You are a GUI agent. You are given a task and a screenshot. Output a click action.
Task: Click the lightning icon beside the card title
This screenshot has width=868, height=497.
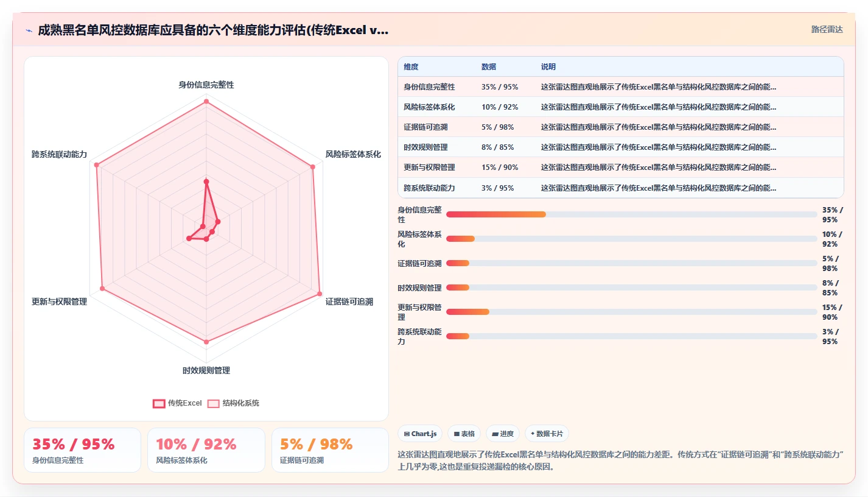click(29, 30)
